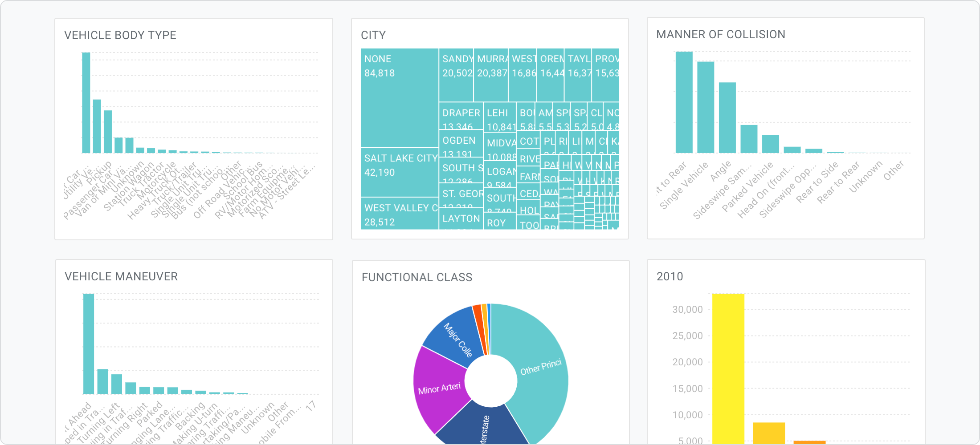Click the 10,000 axis label

tap(687, 415)
